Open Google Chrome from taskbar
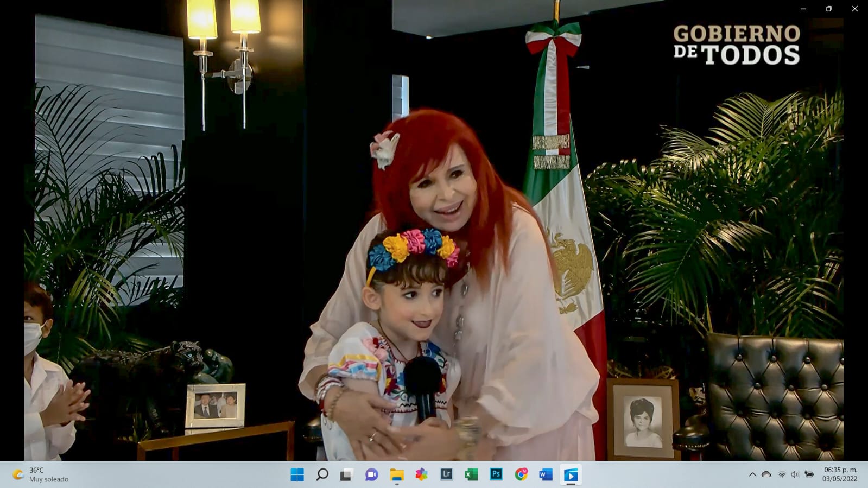This screenshot has height=488, width=868. pyautogui.click(x=521, y=475)
